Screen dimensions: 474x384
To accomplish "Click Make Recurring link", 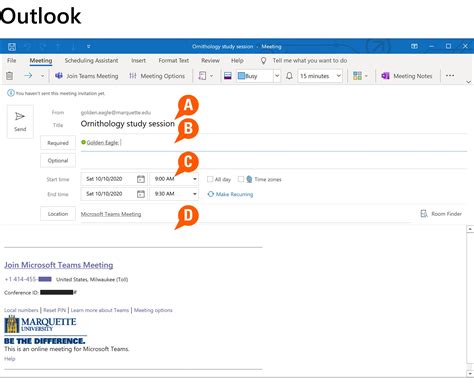I will tap(230, 194).
